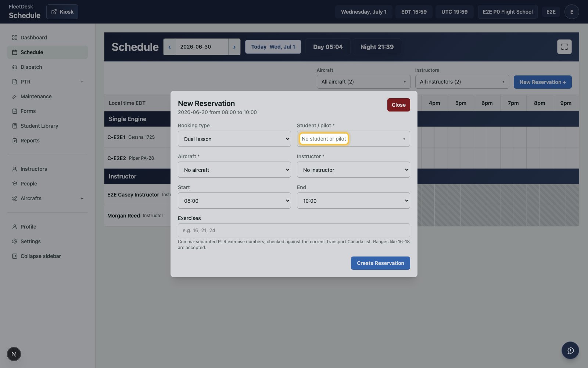Click the Maintenance wrench icon
This screenshot has width=588, height=368.
click(15, 96)
